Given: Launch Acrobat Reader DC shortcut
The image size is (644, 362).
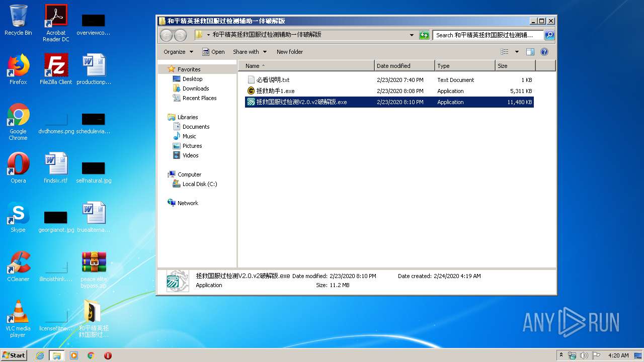Looking at the screenshot, I should 56,23.
